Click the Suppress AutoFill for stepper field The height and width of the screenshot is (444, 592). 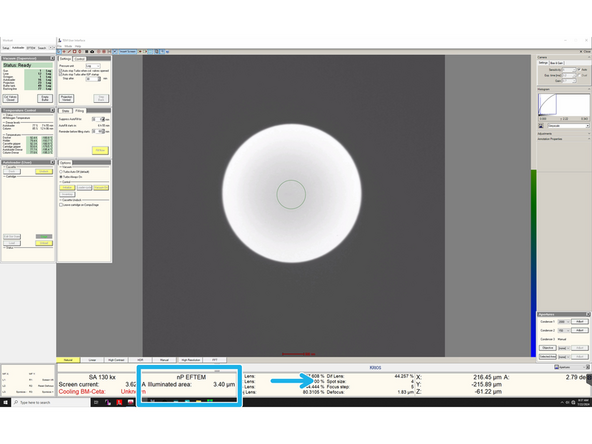point(98,119)
